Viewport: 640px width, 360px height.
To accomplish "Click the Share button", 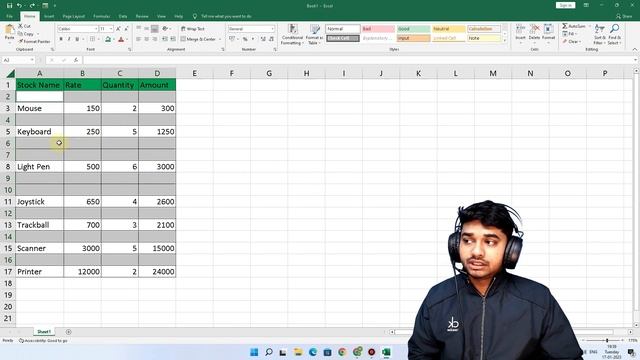I will click(x=624, y=16).
